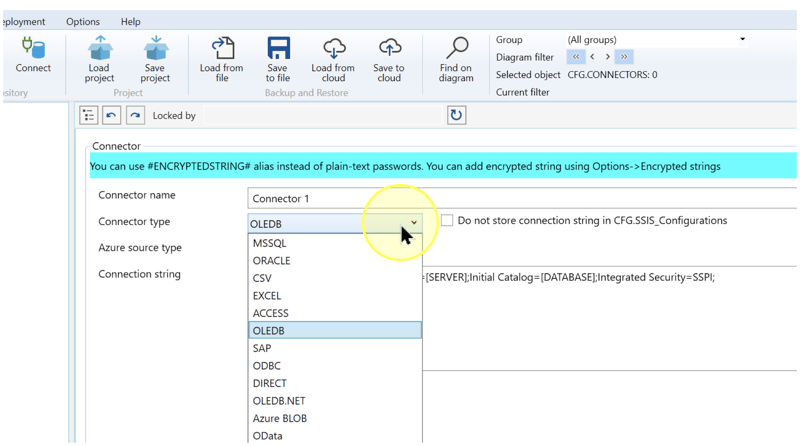Click the Azure source type label

coord(140,248)
